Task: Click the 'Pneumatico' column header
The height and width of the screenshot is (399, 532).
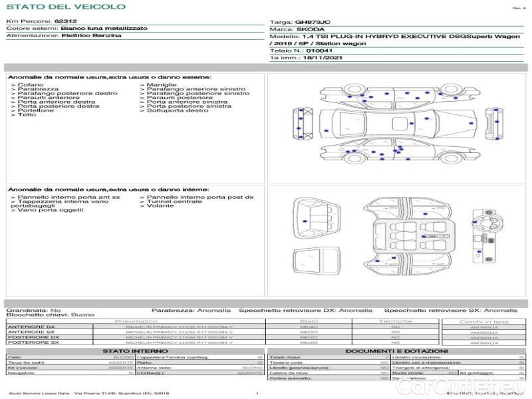Action: pos(136,321)
